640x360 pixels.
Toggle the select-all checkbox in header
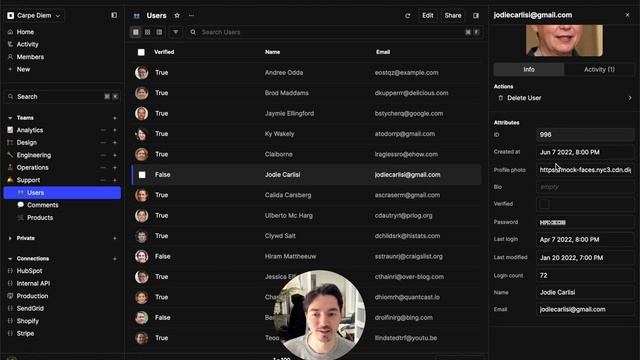141,52
